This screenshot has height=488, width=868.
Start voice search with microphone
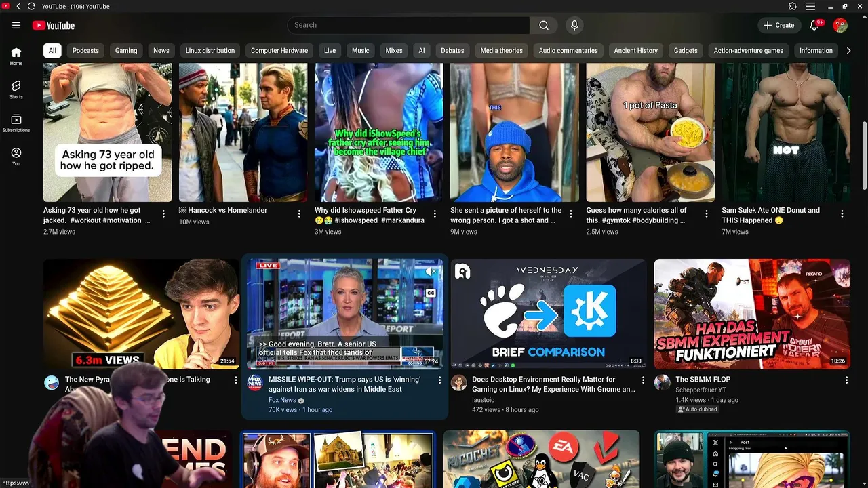[x=574, y=25]
